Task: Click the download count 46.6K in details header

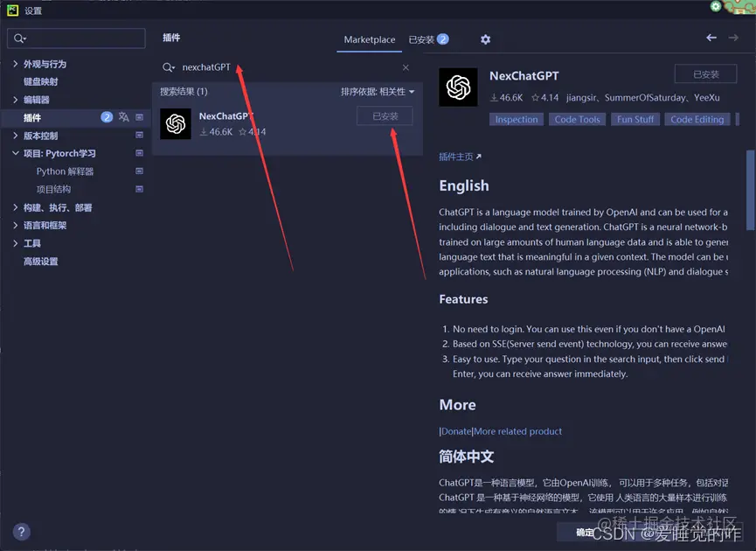Action: [506, 98]
